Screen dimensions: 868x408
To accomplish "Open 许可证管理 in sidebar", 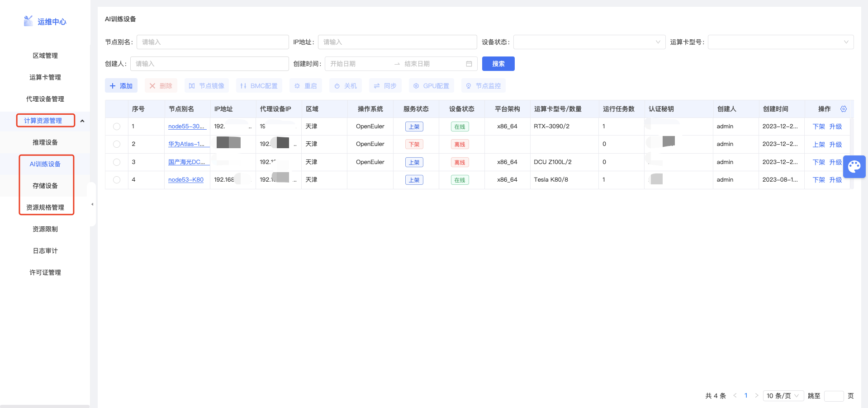I will click(x=45, y=272).
